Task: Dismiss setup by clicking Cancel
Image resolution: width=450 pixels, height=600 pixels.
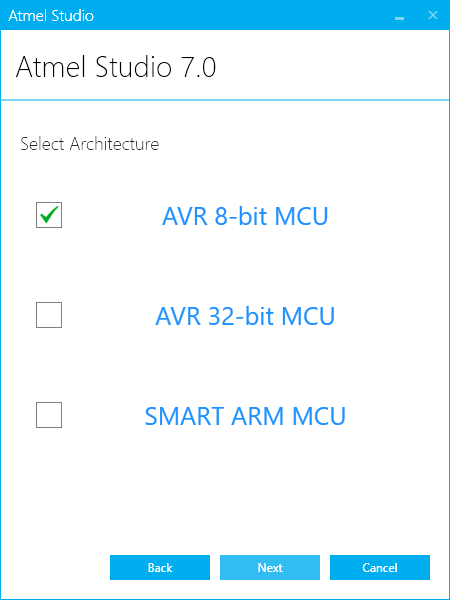Action: (380, 567)
